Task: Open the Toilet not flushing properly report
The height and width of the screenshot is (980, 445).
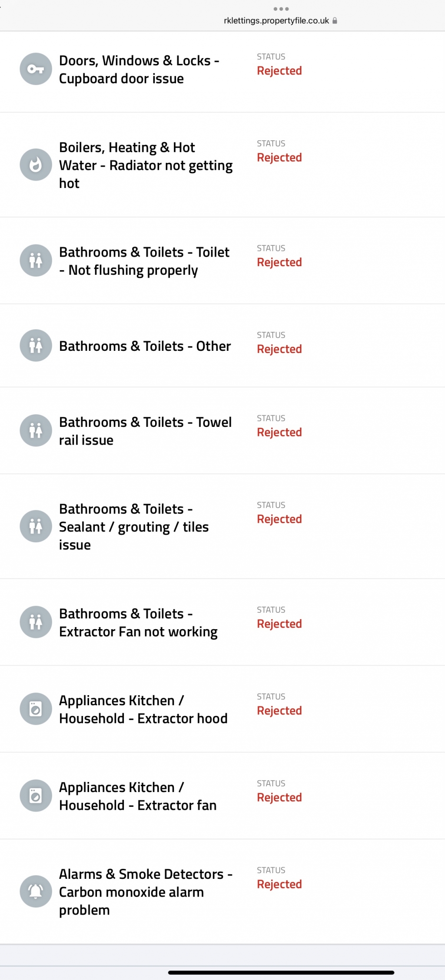Action: point(144,261)
